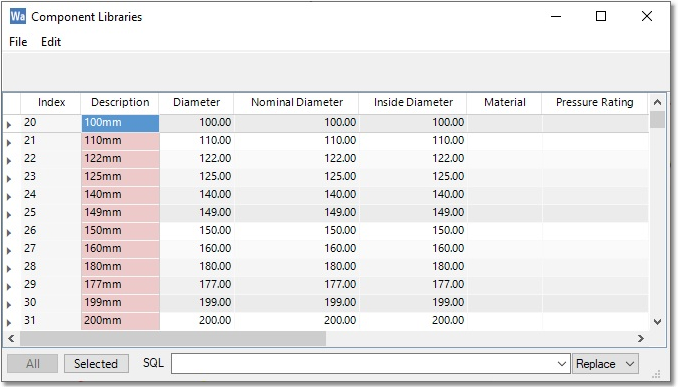Click the Nominal Diameter column header
The height and width of the screenshot is (389, 678).
297,102
